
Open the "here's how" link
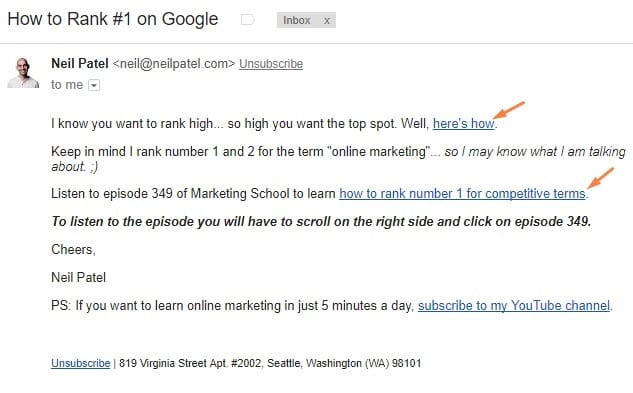(x=463, y=124)
